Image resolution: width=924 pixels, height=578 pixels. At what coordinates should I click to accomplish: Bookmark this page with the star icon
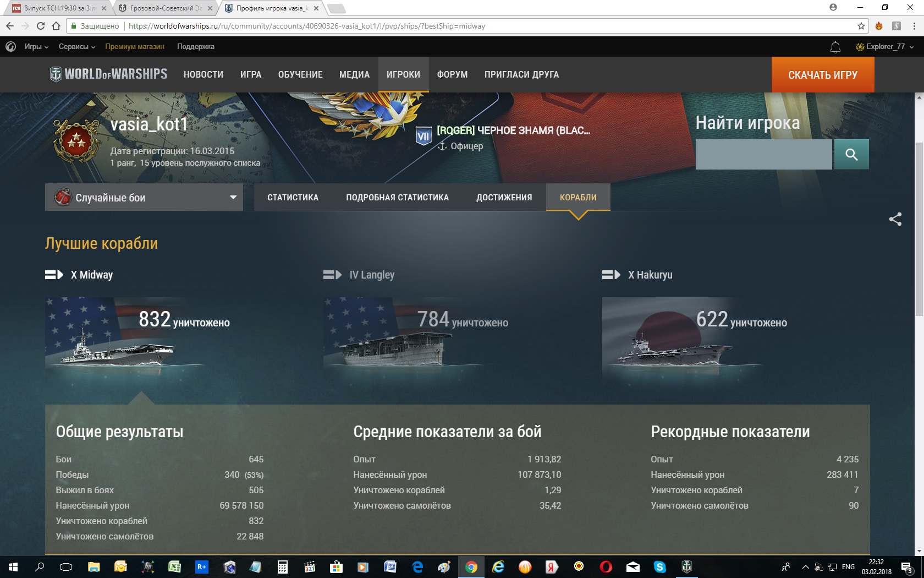(861, 26)
